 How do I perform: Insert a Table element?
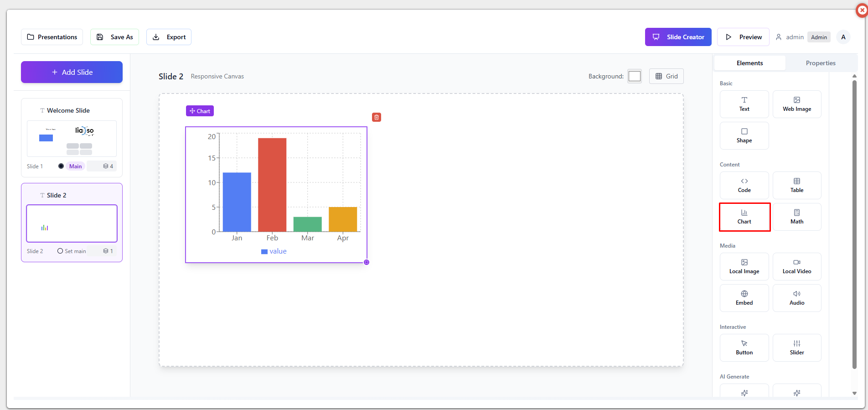(796, 185)
